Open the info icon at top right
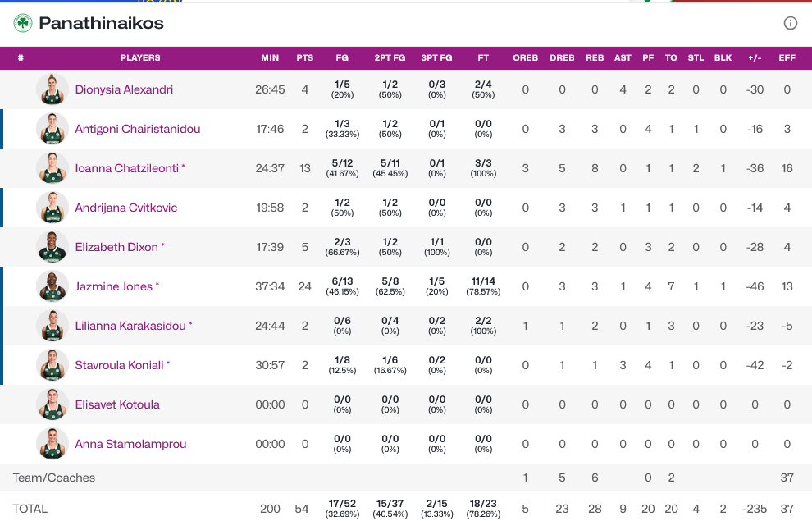Screen dimensions: 812x521 (791, 23)
